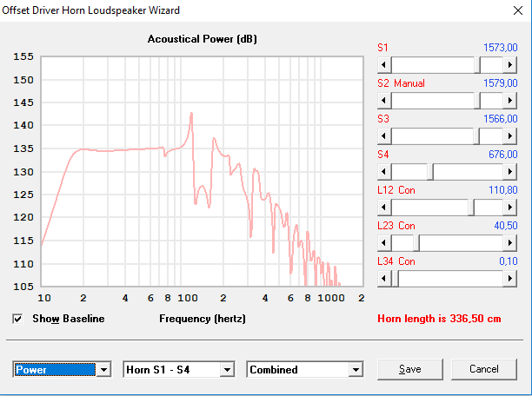Click the Frequency (hertz) axis label
This screenshot has width=532, height=396.
pyautogui.click(x=203, y=319)
